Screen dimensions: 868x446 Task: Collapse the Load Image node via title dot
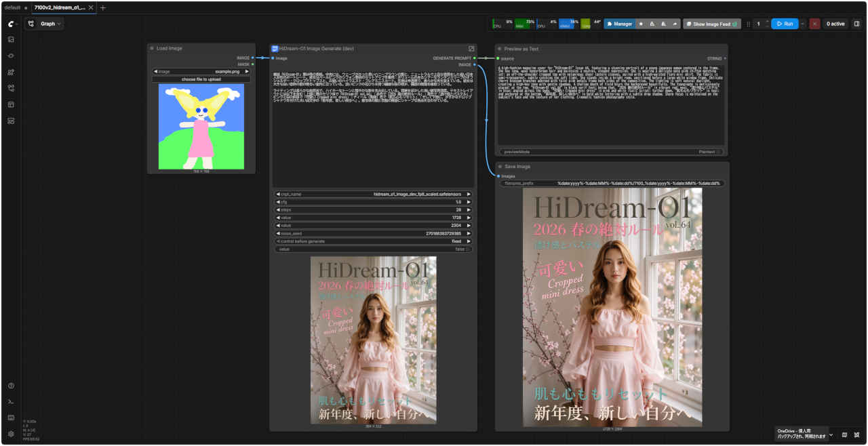pyautogui.click(x=152, y=49)
